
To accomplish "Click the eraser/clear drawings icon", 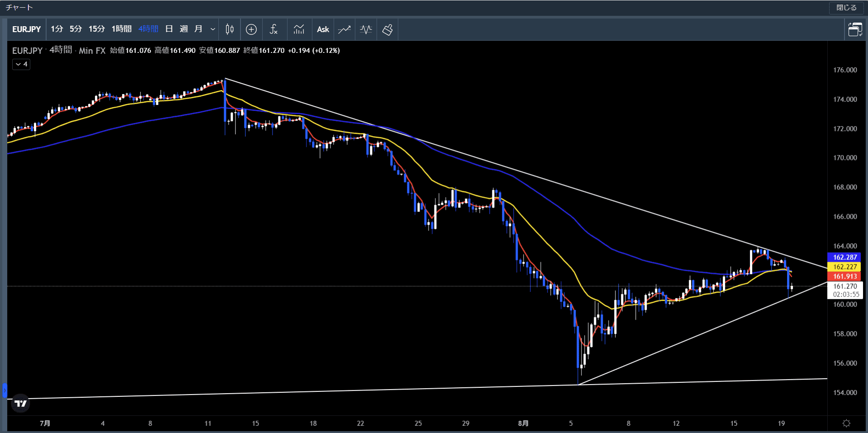I will point(387,29).
